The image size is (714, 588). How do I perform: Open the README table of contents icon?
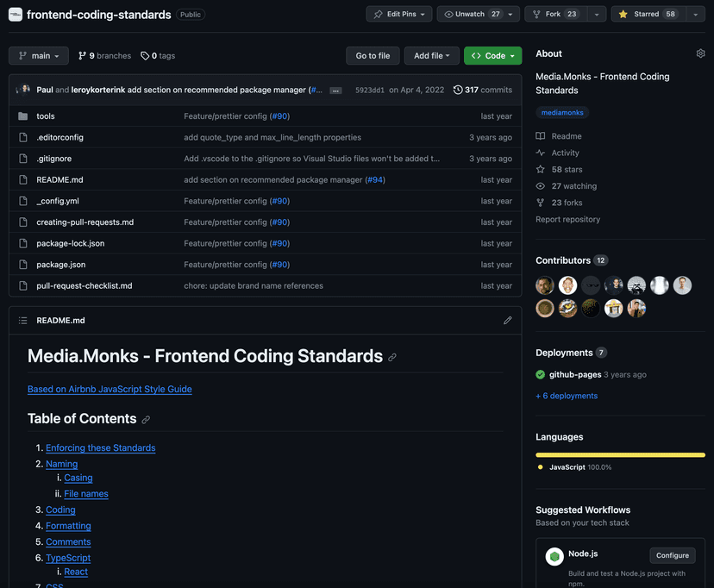(23, 321)
